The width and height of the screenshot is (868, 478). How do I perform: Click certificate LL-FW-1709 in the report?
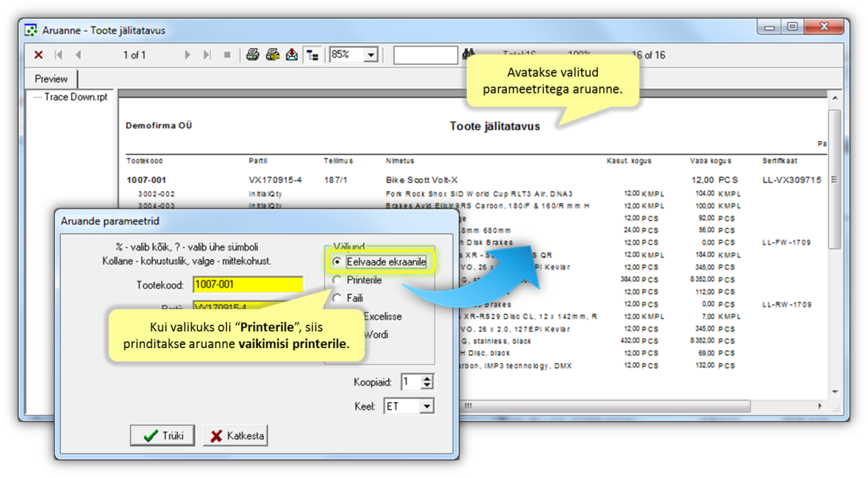click(x=786, y=243)
